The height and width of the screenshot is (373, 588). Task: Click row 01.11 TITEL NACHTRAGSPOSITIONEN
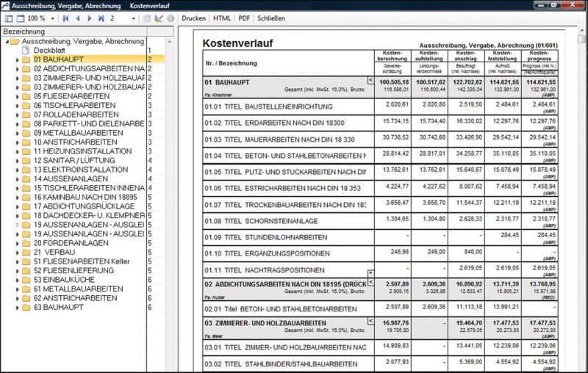380,270
